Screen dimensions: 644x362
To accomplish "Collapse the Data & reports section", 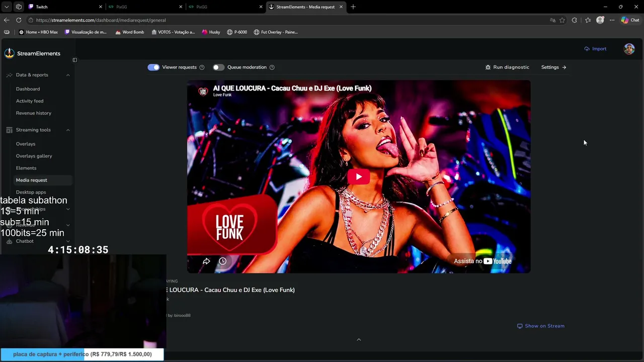I will [68, 75].
